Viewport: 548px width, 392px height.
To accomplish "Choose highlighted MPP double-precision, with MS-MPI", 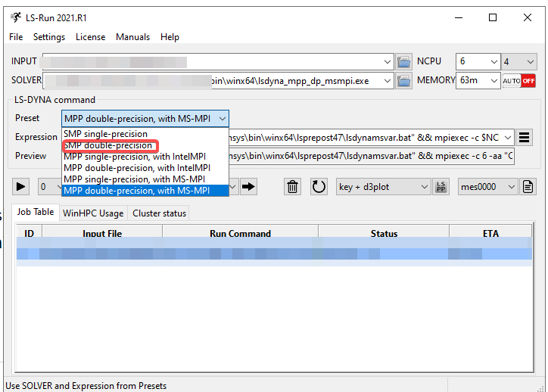I will coord(145,191).
